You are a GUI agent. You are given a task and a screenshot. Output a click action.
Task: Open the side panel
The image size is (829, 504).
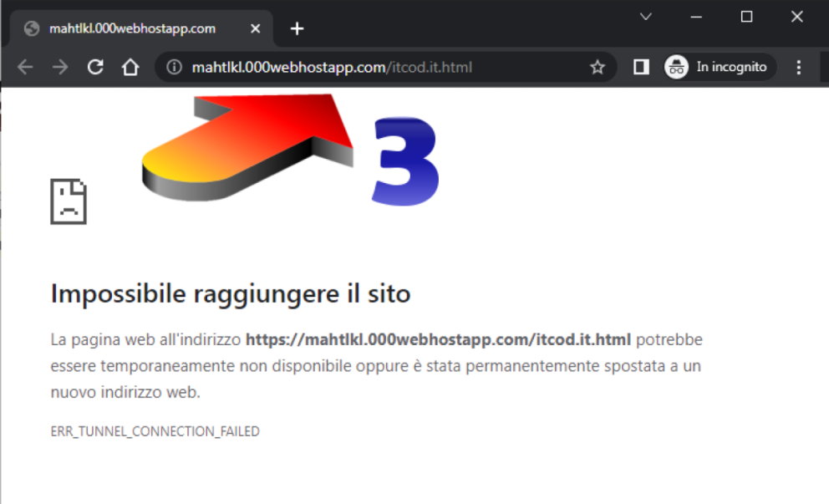(641, 67)
